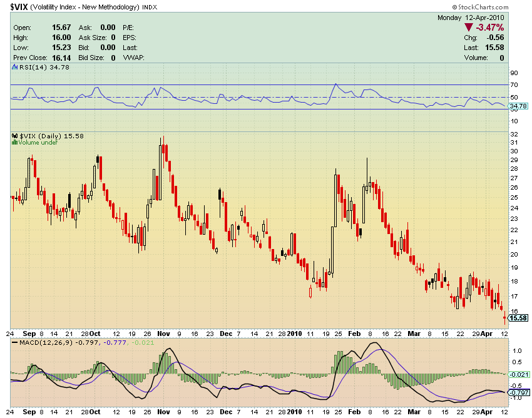
Task: Click the 90 level on the RSI axis
Action: [x=514, y=73]
